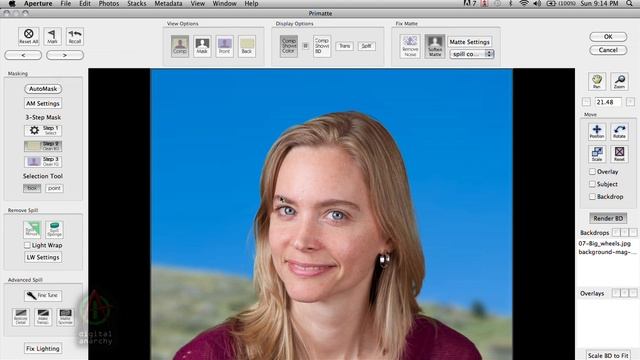Click the Spotlight search icon
This screenshot has width=640, height=360.
pos(630,4)
